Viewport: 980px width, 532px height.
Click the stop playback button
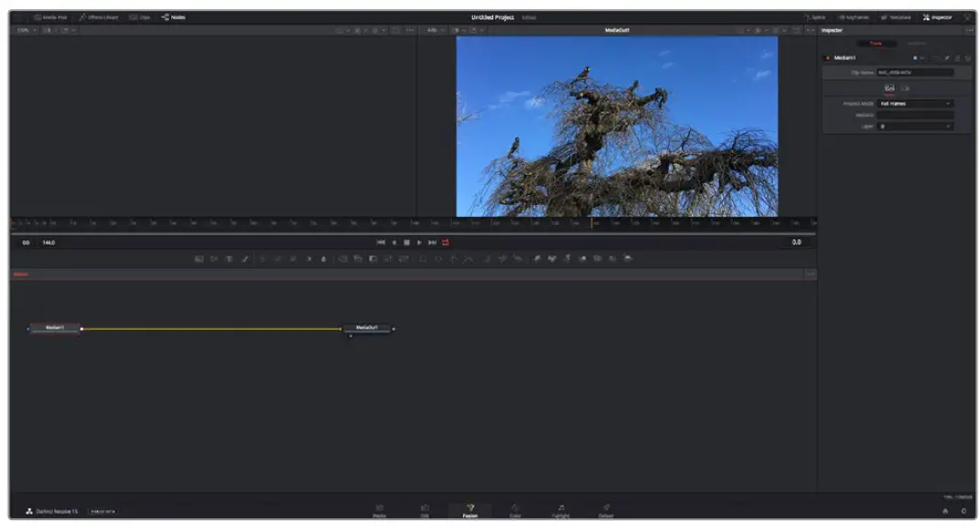coord(406,243)
